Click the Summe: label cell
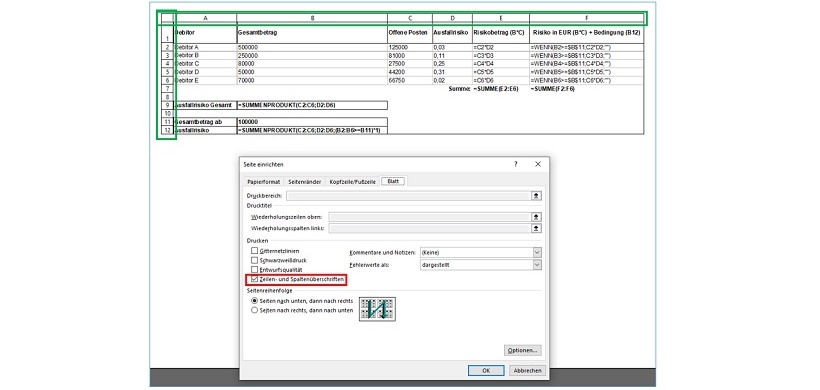The width and height of the screenshot is (820, 390). coord(452,89)
